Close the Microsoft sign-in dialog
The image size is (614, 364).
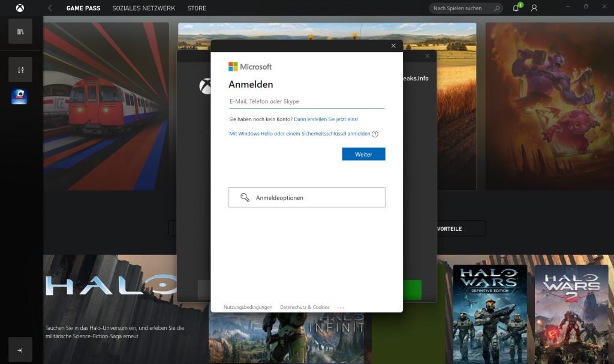393,46
